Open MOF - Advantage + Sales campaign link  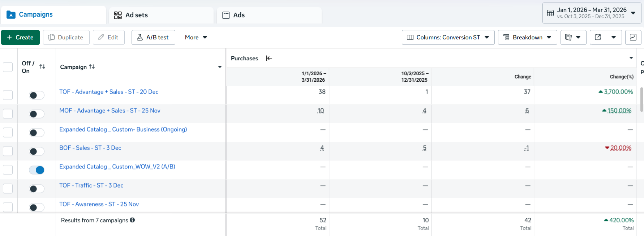(x=110, y=111)
